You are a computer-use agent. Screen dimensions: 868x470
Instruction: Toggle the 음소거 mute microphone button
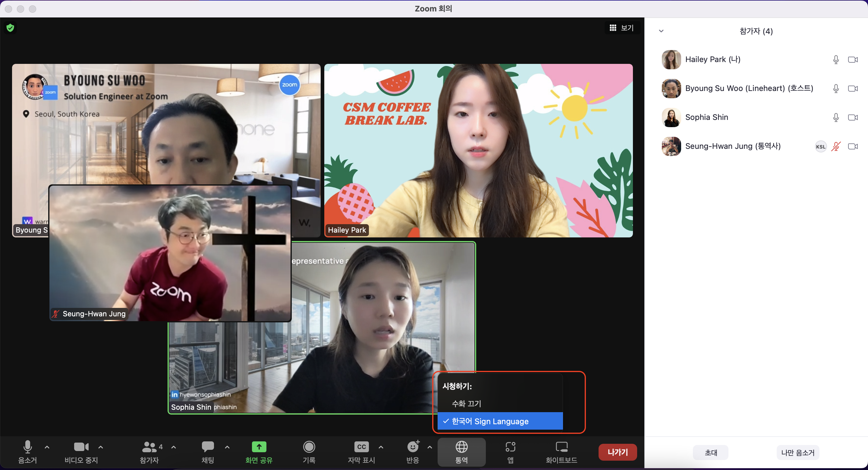pos(28,447)
